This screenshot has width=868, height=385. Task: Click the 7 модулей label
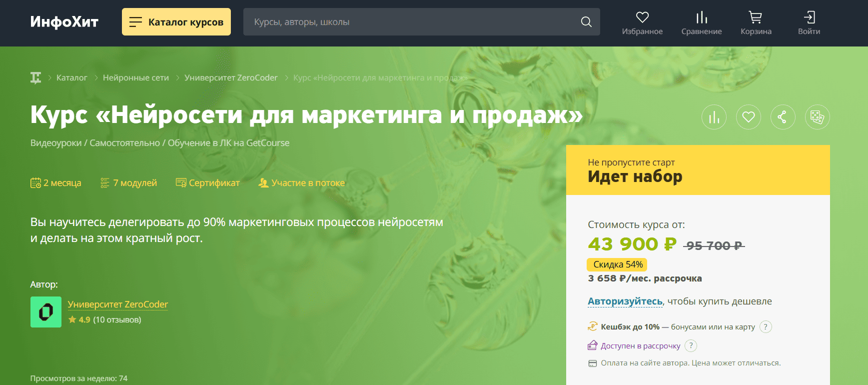coord(129,183)
